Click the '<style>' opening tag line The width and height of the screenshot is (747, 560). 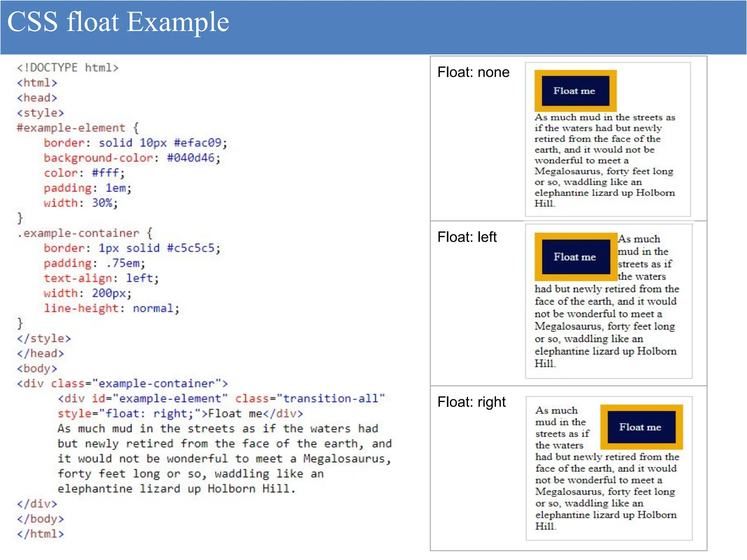(x=40, y=113)
